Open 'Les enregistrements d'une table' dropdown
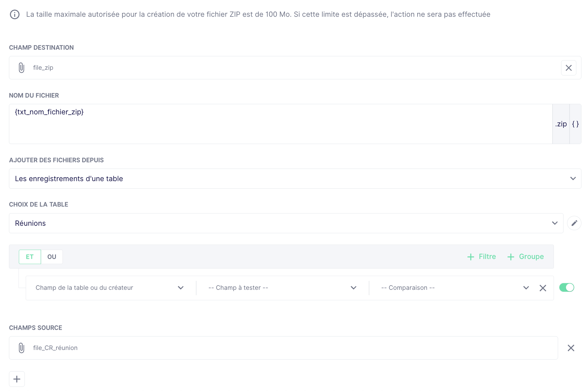Image resolution: width=588 pixels, height=391 pixels. (295, 179)
